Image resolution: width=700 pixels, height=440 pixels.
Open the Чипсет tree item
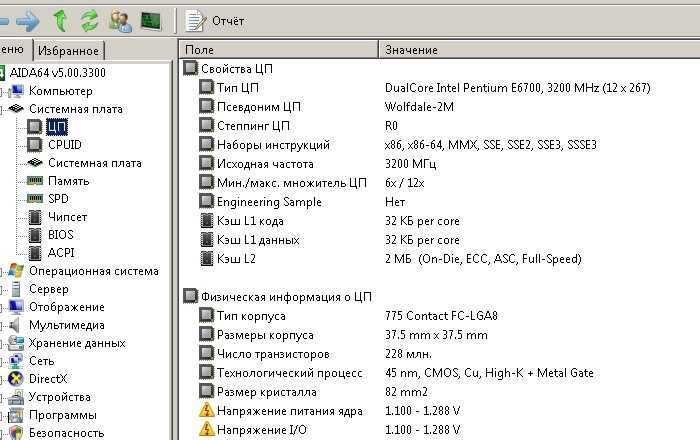(67, 217)
